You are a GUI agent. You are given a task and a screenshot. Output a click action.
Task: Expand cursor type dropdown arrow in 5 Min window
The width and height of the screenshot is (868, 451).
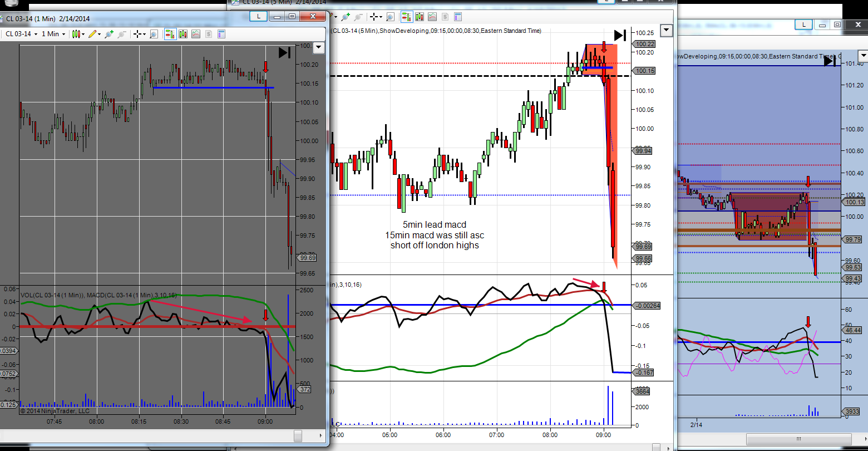(x=381, y=18)
